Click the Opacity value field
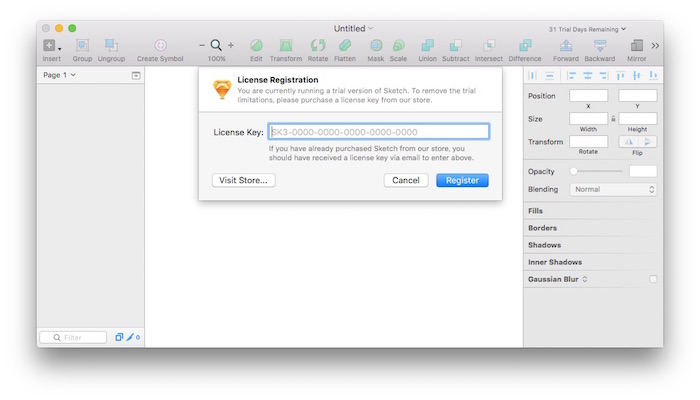Image resolution: width=700 pixels, height=400 pixels. coord(643,171)
